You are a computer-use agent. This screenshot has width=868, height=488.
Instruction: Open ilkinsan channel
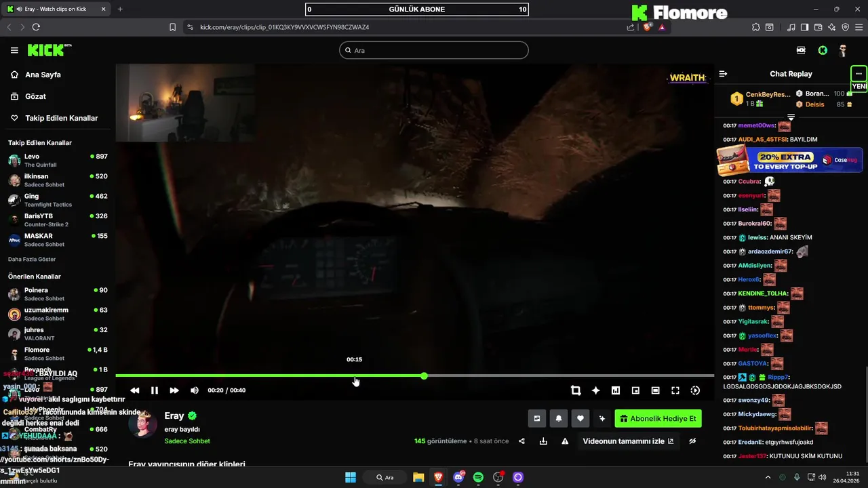(x=58, y=180)
